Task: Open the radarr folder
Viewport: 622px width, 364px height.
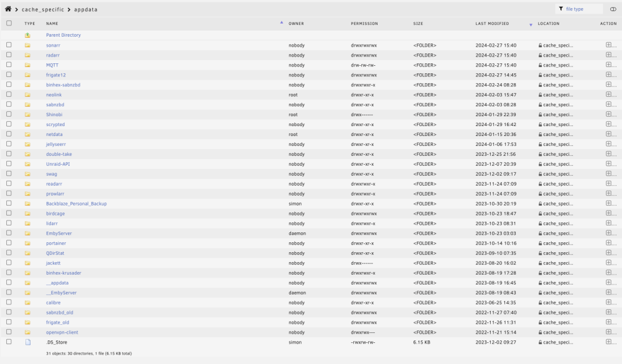Action: point(53,55)
